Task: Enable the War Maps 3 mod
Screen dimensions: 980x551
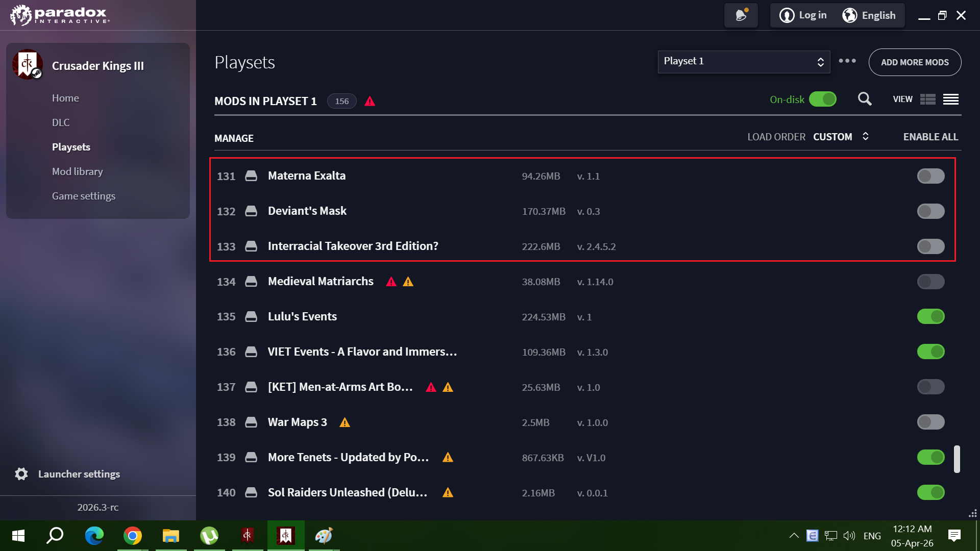Action: (931, 422)
